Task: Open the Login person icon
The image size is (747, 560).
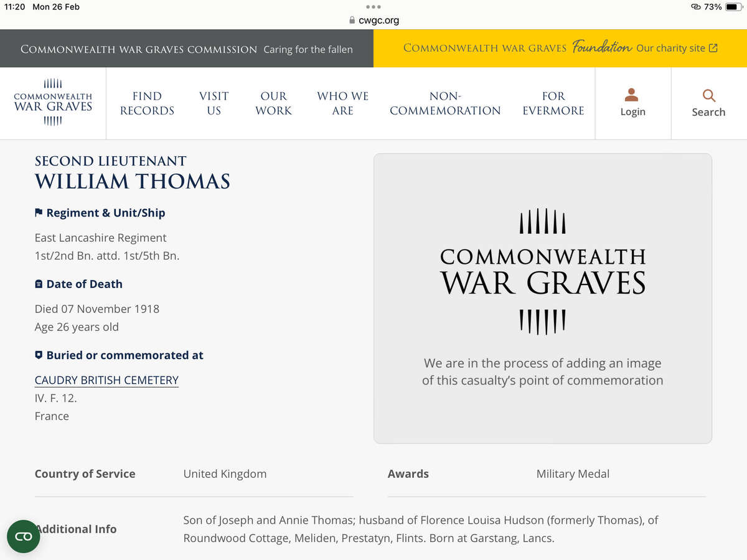Action: [x=632, y=95]
